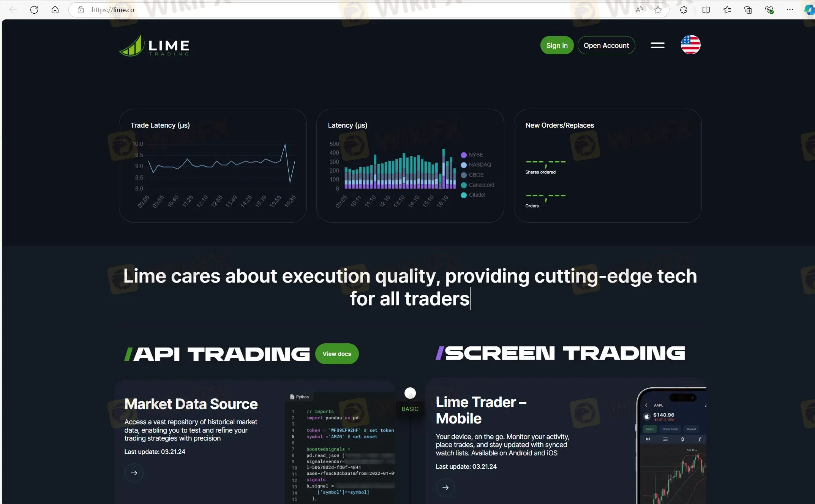Expand the Lime site navigation menu
Screen dimensions: 815x504
658,46
